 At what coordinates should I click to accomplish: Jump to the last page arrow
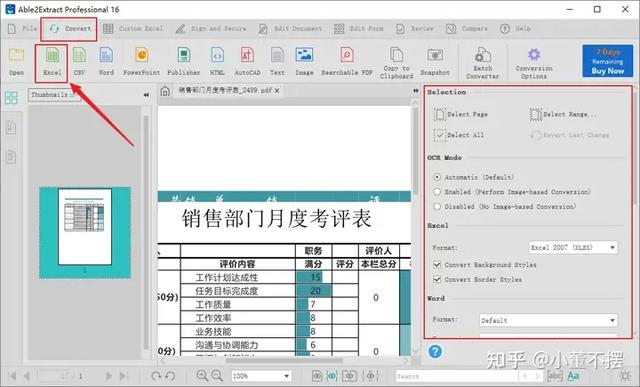coord(123,376)
